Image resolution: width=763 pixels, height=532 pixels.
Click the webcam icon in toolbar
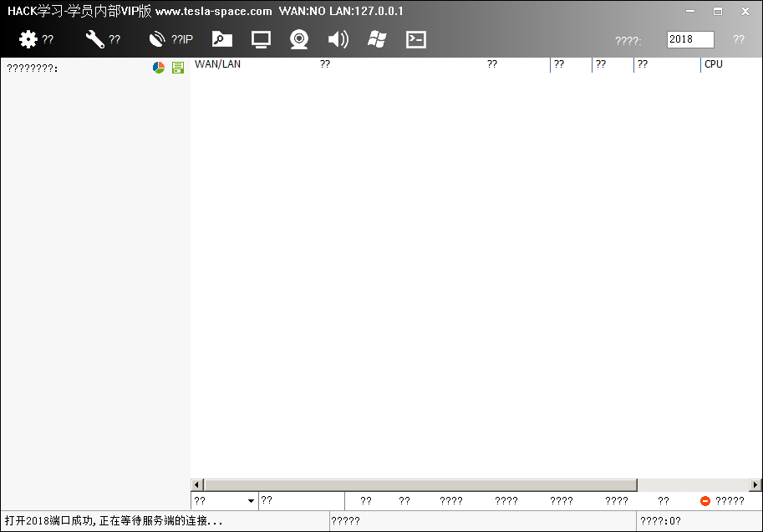pyautogui.click(x=299, y=39)
